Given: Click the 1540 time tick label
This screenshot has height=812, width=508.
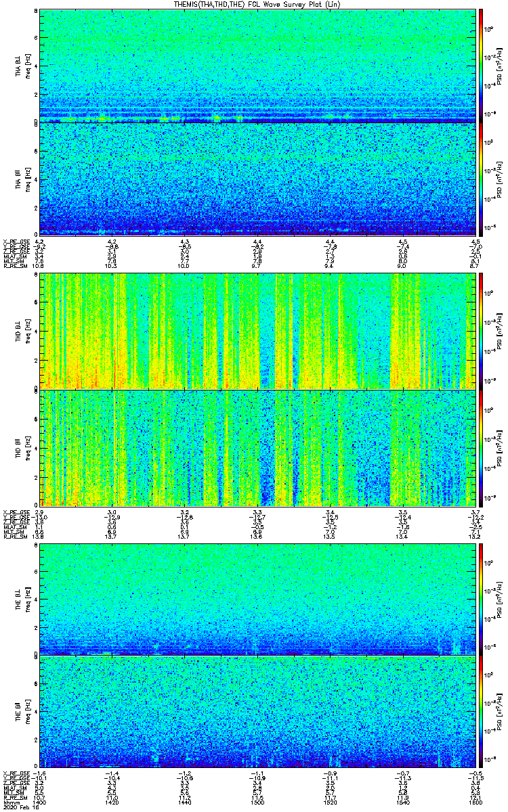Looking at the screenshot, I should tap(404, 803).
